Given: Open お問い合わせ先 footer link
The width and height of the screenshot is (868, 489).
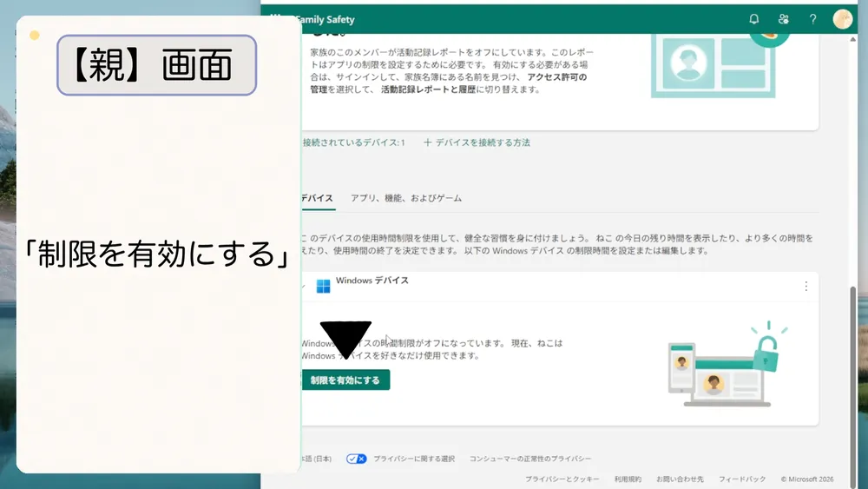Looking at the screenshot, I should point(680,479).
